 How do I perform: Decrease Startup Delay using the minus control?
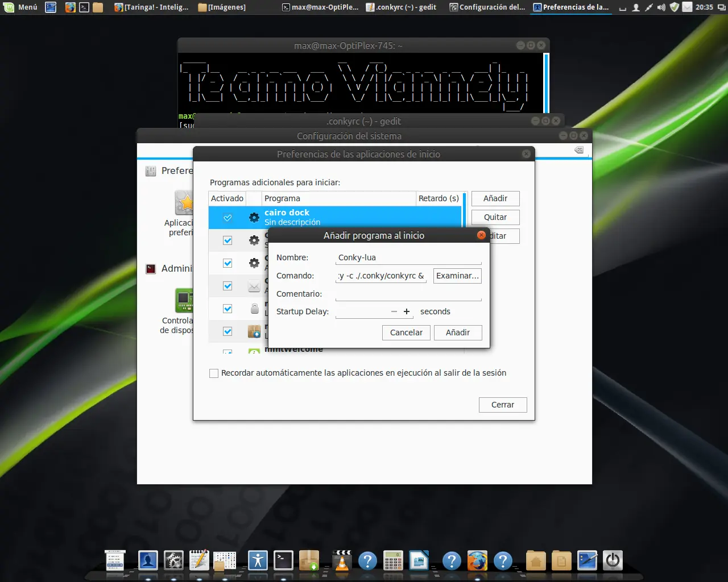coord(393,311)
